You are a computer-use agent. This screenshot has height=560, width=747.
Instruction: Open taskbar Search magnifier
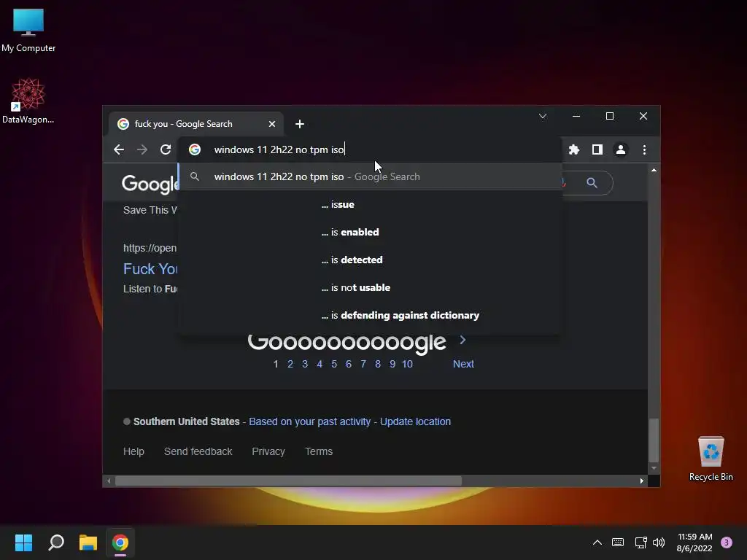click(56, 542)
